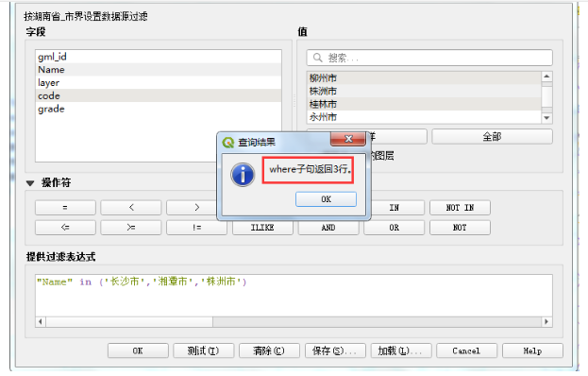Viewport: 588px width, 376px height.
Task: Click the blue information icon in popup
Action: coord(243,175)
